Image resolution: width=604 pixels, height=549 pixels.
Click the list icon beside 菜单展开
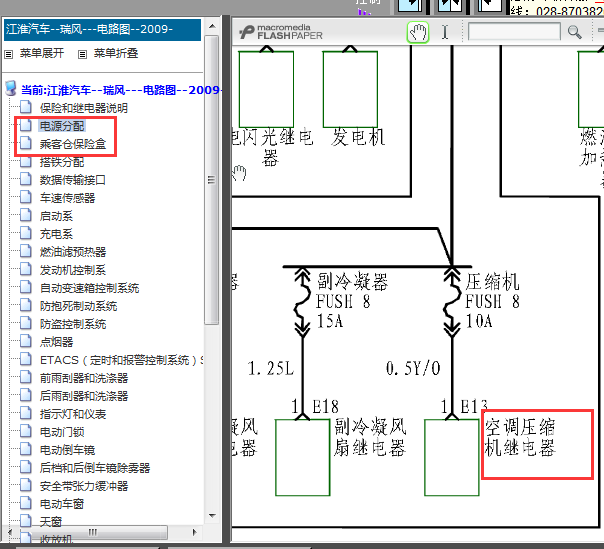point(8,54)
